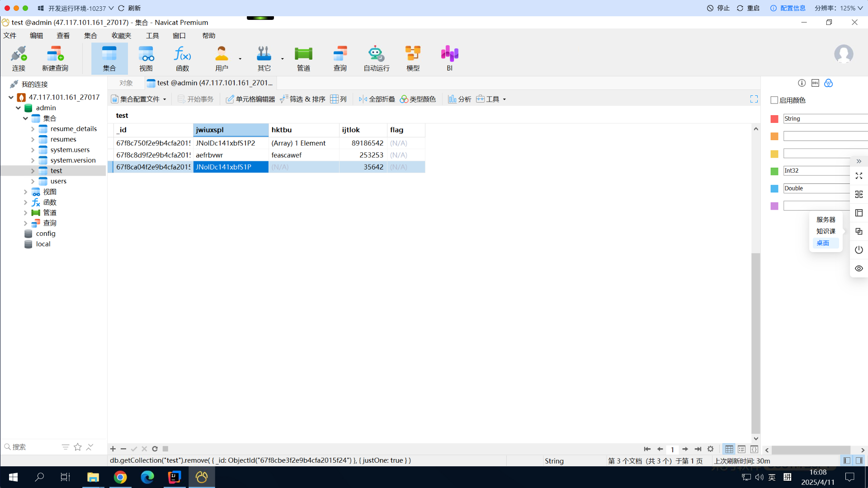The image size is (868, 488).
Task: Enable the type color checkbox (启用颜色)
Action: click(x=774, y=100)
